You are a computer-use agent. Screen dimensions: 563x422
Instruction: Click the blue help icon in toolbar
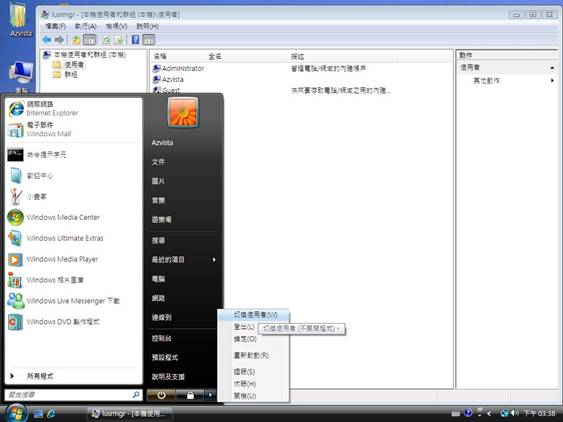135,40
